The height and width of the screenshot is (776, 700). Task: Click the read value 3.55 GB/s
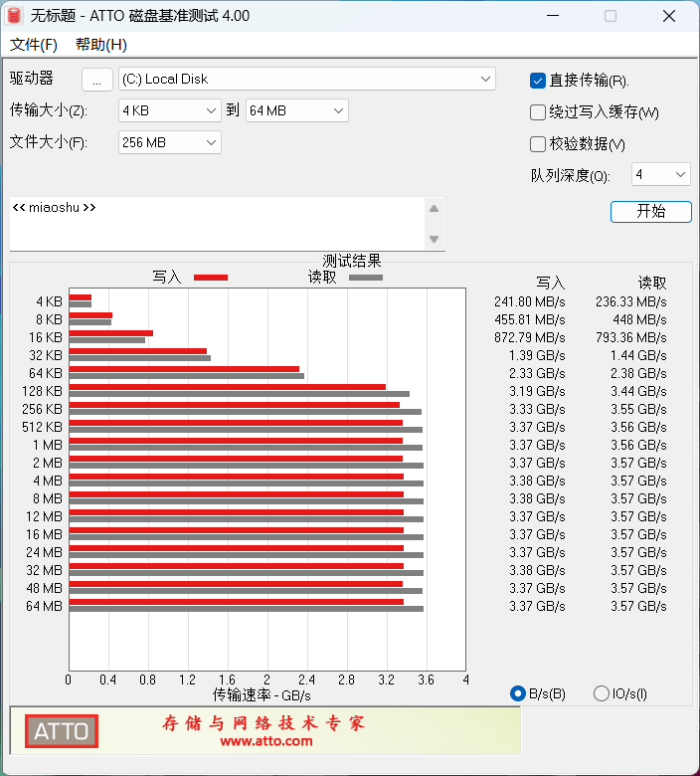pos(638,409)
